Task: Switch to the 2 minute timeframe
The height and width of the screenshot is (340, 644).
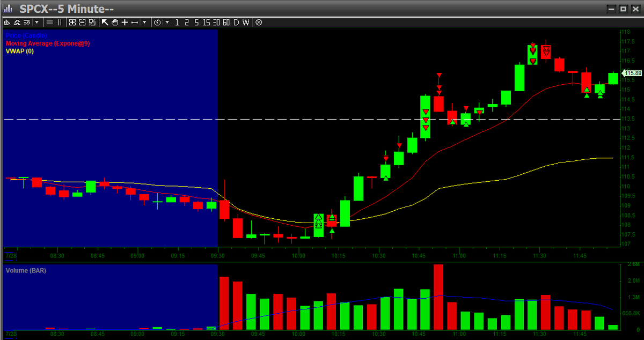Action: [187, 22]
